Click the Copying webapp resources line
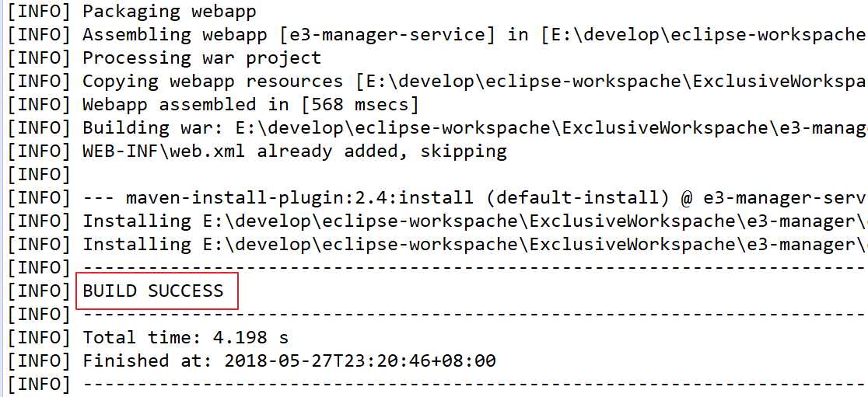Image resolution: width=868 pixels, height=397 pixels. click(x=437, y=82)
